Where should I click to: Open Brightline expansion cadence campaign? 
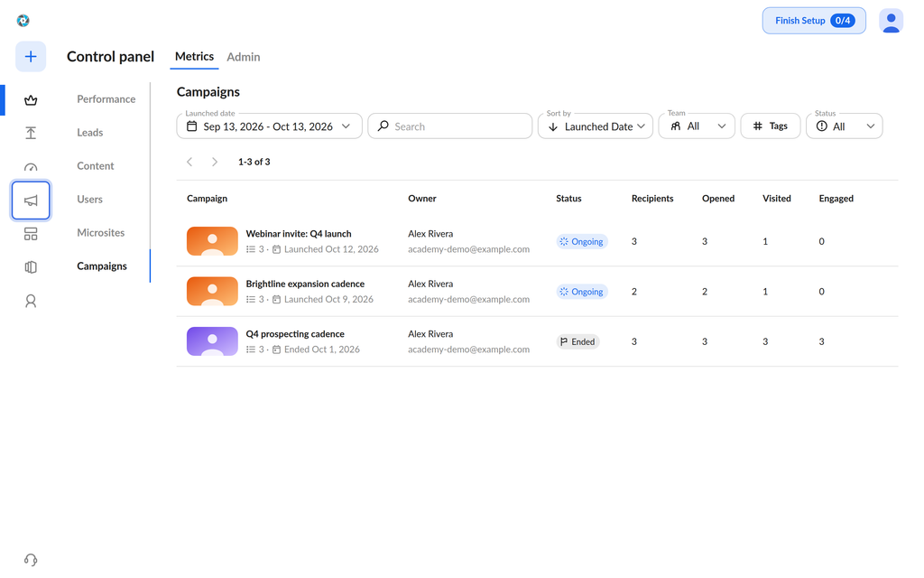click(305, 284)
